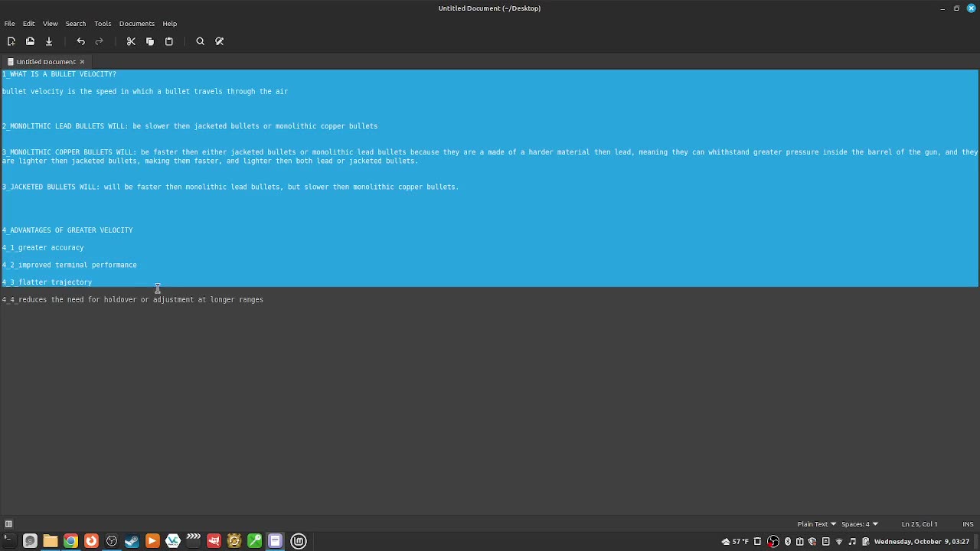Click the '4_ADVANTAGES OF GREATER VELOCITY' heading

(67, 230)
